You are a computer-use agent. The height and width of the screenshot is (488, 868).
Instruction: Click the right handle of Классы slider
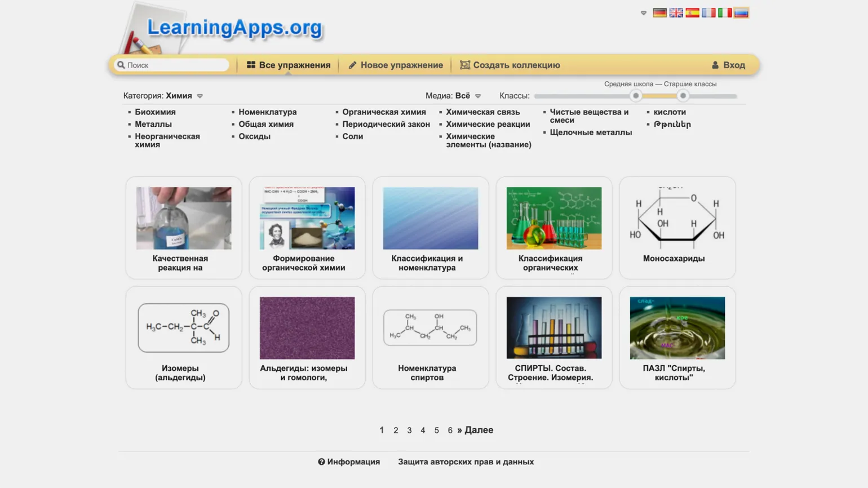click(683, 96)
